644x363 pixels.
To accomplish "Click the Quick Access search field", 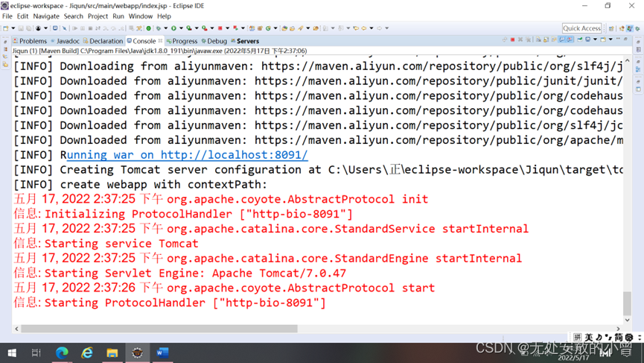I will click(581, 28).
